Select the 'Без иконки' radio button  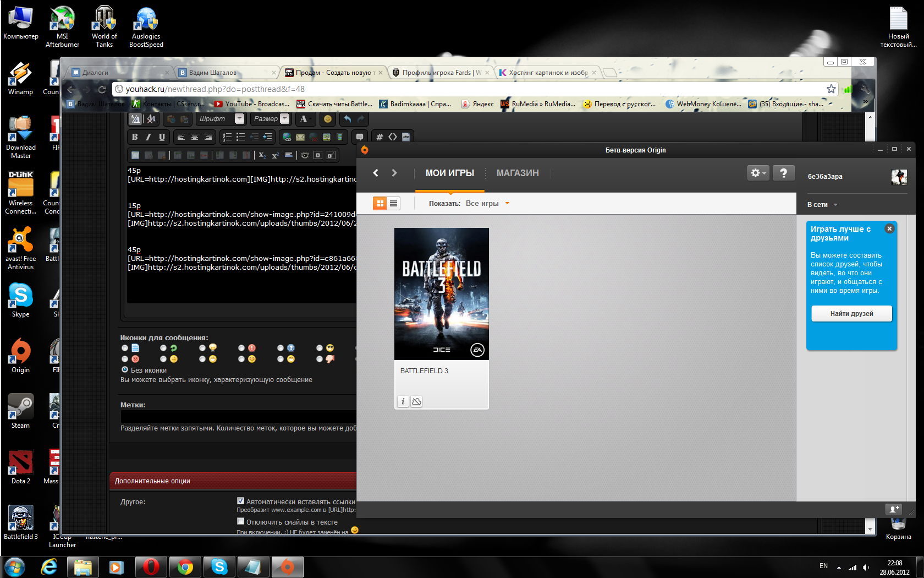[x=125, y=370]
